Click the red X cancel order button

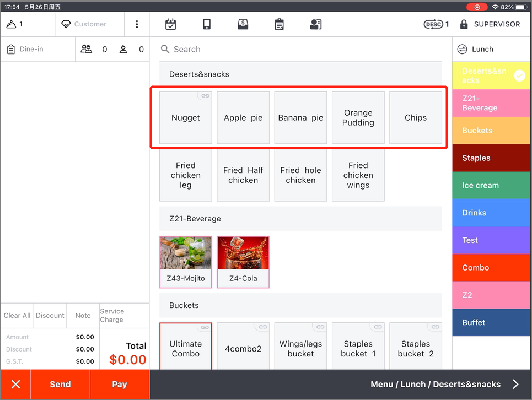16,384
